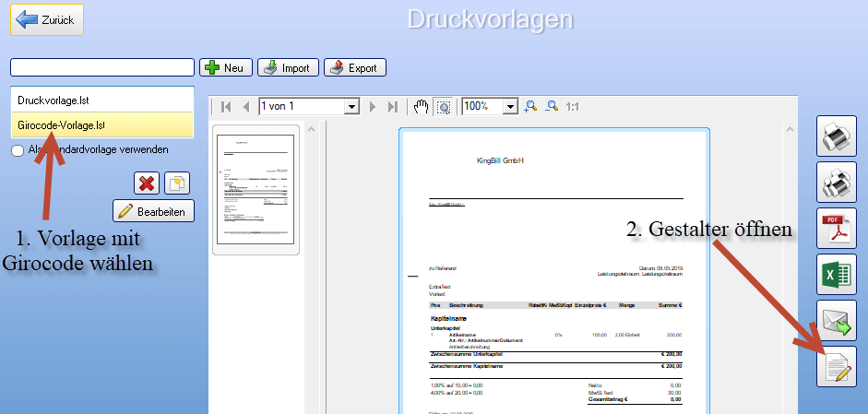Export preview as PDF
The height and width of the screenshot is (414, 868).
pyautogui.click(x=837, y=228)
